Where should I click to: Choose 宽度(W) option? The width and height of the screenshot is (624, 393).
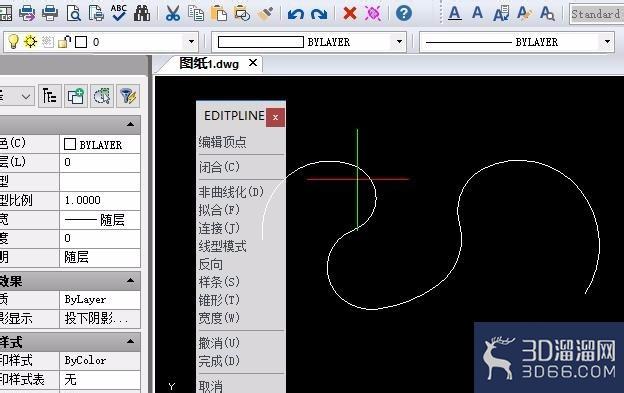[219, 318]
